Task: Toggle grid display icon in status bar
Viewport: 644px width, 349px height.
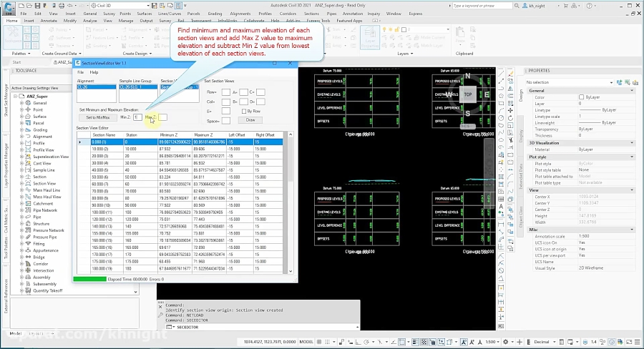Action: click(318, 342)
